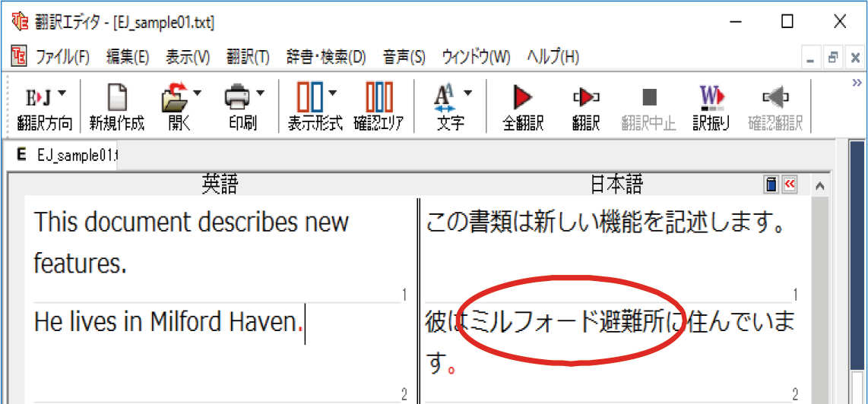Toggle the 確認エリア panel icon
This screenshot has width=868, height=404.
click(x=379, y=98)
